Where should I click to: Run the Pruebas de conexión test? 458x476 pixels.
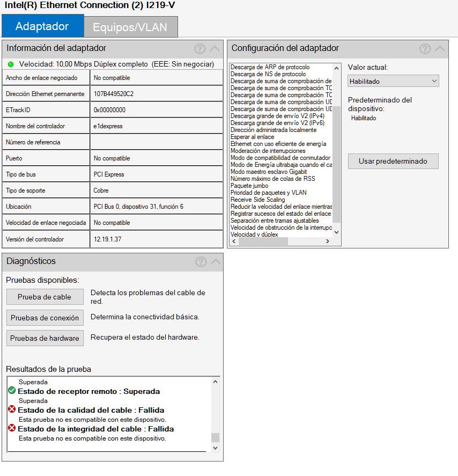tap(45, 318)
